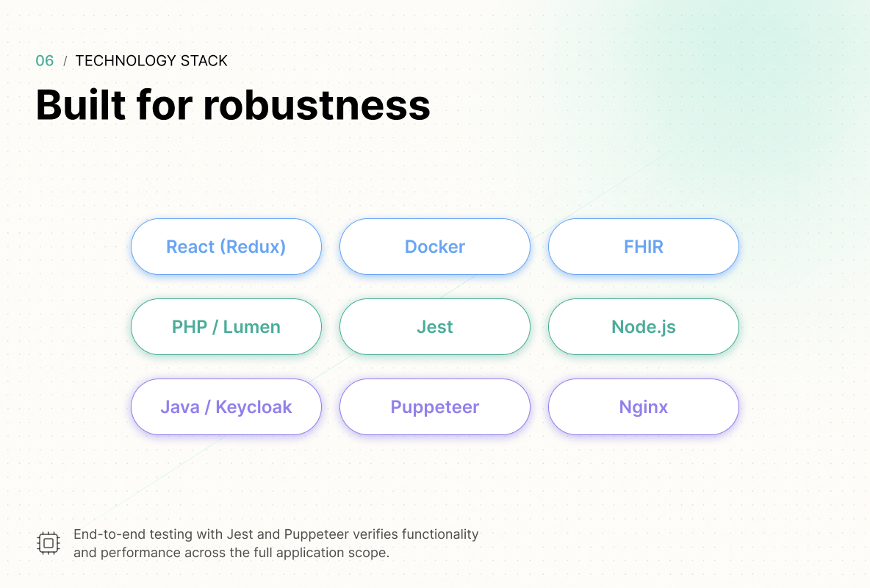Click the chip icon beside the footer note

[48, 543]
